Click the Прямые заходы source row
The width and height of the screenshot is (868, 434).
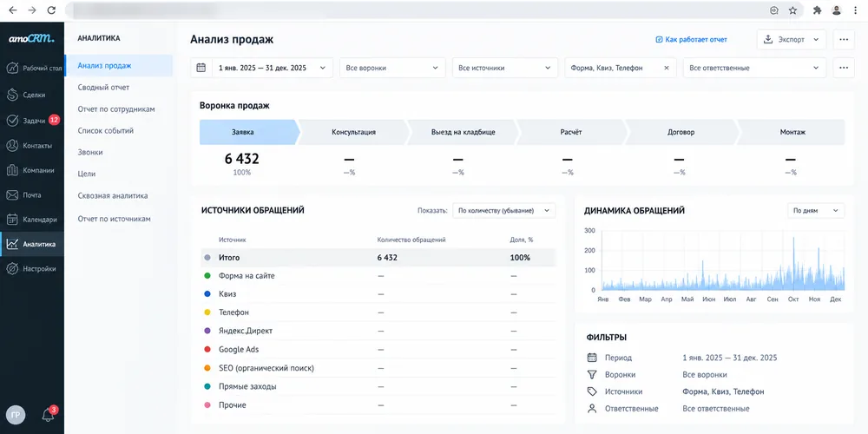(378, 387)
